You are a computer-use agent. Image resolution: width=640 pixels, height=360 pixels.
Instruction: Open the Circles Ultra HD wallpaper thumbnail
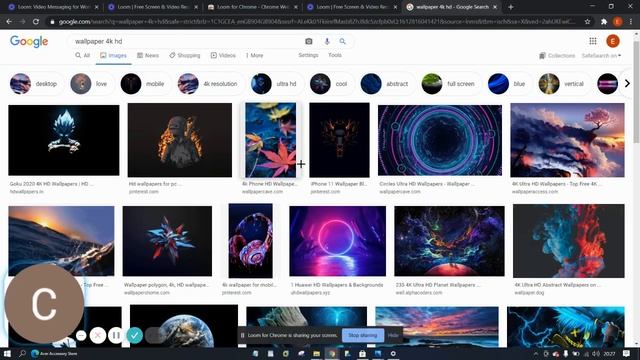click(440, 140)
